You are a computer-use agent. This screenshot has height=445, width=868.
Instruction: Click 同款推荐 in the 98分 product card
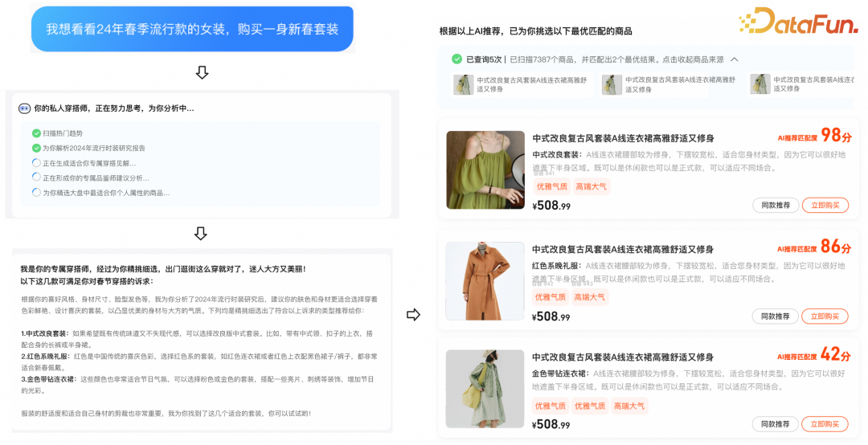coord(776,206)
